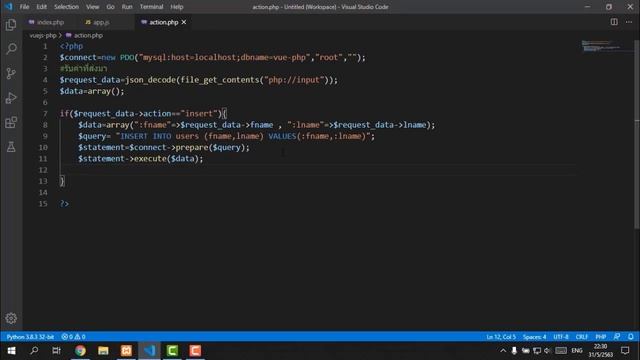The image size is (640, 360).
Task: Open the notifications bell in status bar
Action: [631, 337]
